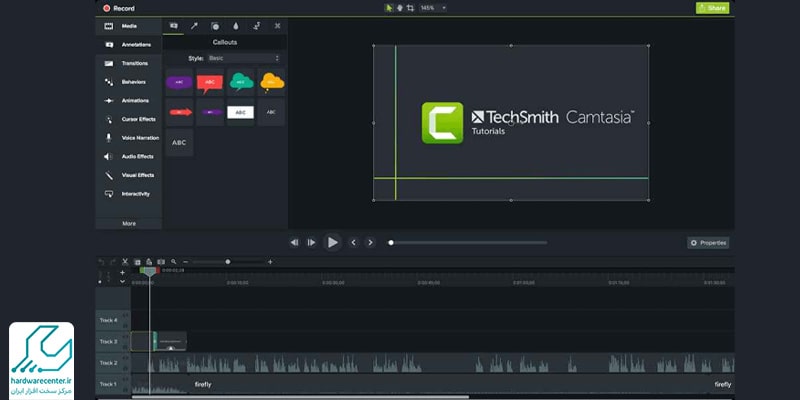The height and width of the screenshot is (400, 800).
Task: Step forward one frame
Action: click(311, 243)
